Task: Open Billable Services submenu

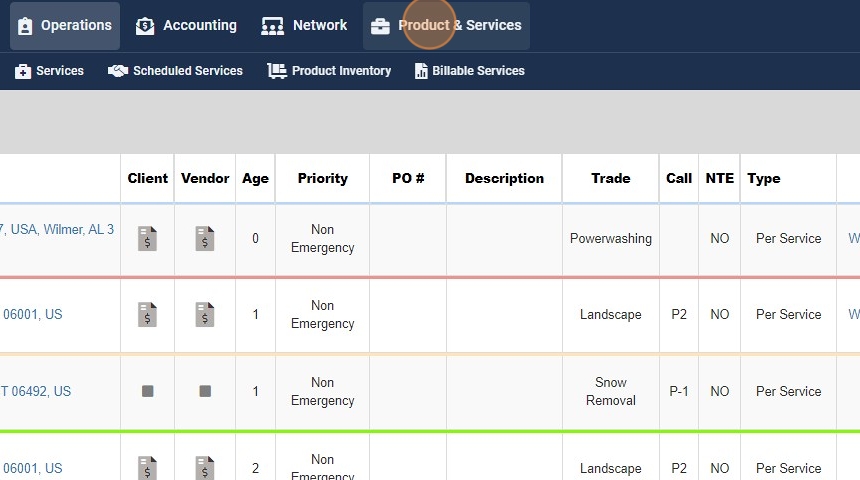Action: (x=470, y=71)
